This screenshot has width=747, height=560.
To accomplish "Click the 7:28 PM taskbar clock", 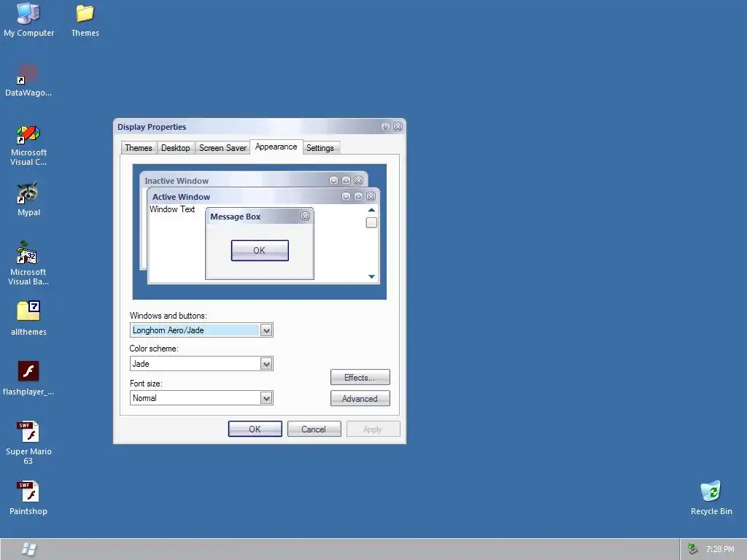I will point(720,549).
